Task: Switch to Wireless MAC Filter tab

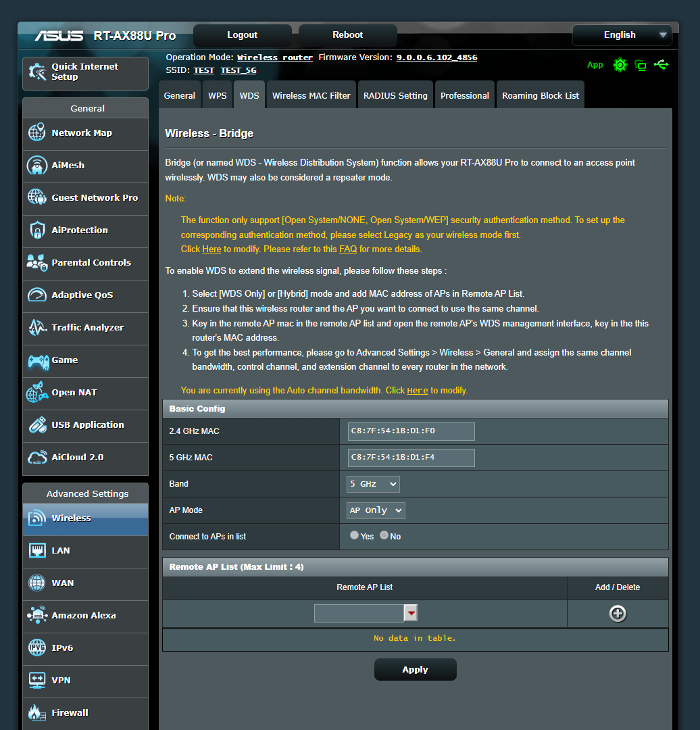Action: [x=311, y=95]
